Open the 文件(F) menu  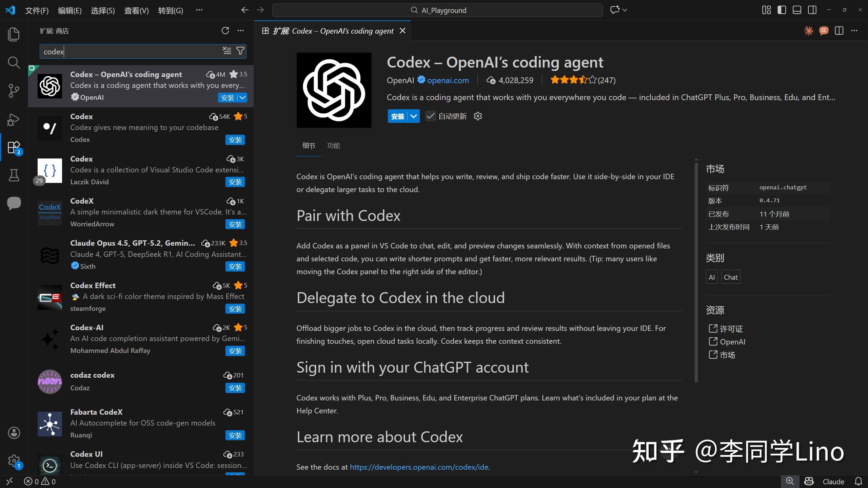tap(37, 11)
